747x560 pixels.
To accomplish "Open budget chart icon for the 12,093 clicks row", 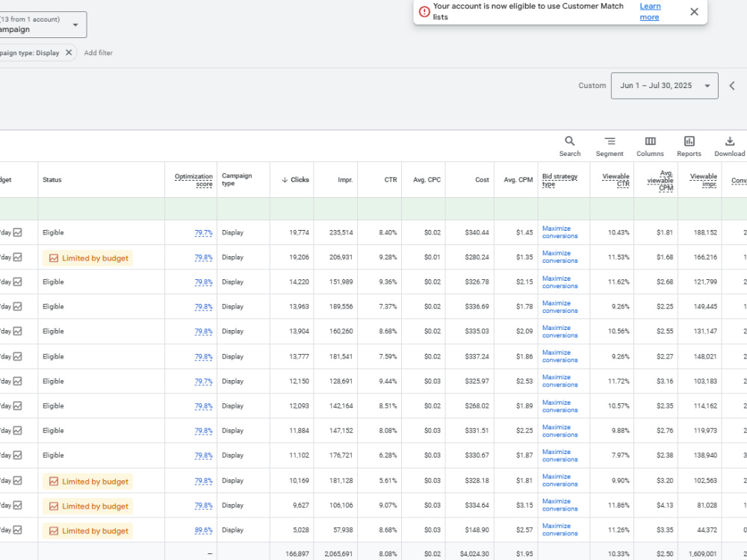I will pos(18,405).
